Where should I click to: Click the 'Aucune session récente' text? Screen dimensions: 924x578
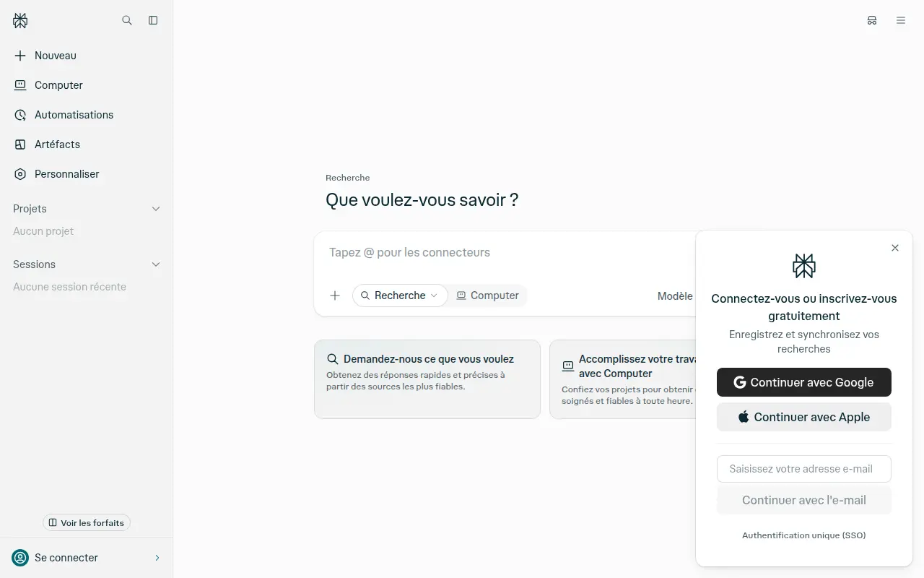[69, 287]
